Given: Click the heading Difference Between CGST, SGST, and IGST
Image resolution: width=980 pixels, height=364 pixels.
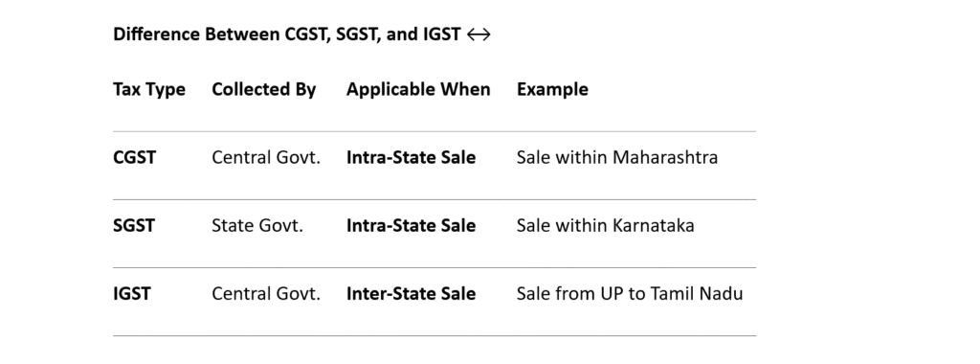Looking at the screenshot, I should click(x=287, y=34).
